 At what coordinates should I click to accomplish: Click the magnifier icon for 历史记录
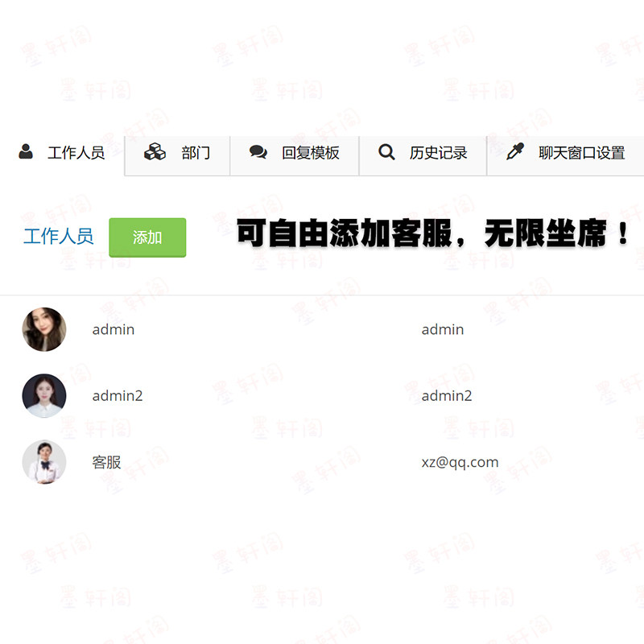(x=386, y=152)
